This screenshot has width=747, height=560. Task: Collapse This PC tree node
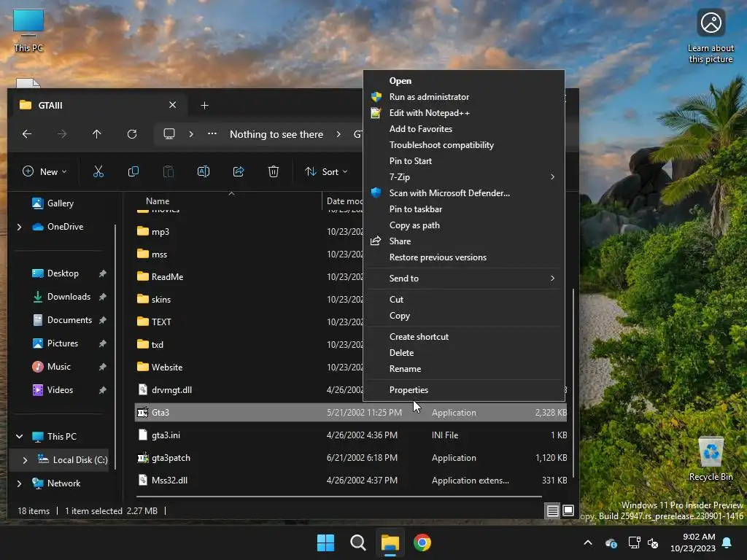click(19, 436)
